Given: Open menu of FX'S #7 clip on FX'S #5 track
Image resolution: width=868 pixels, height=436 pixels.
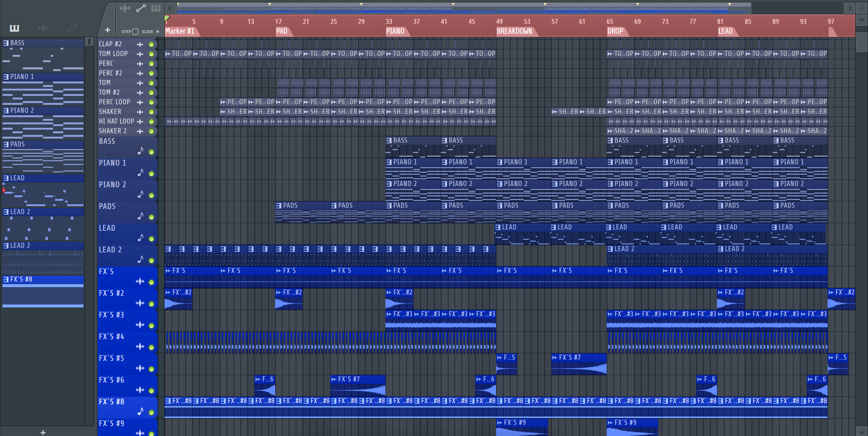Looking at the screenshot, I should point(555,357).
